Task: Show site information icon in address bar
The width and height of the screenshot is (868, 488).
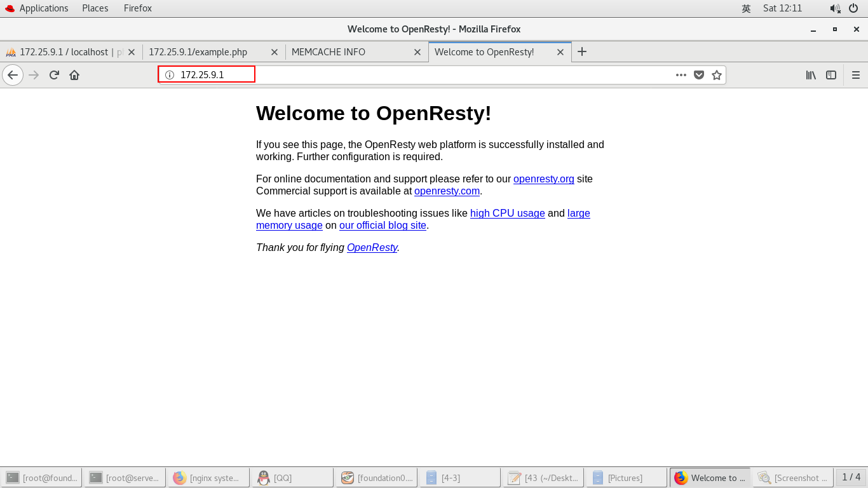Action: (170, 75)
